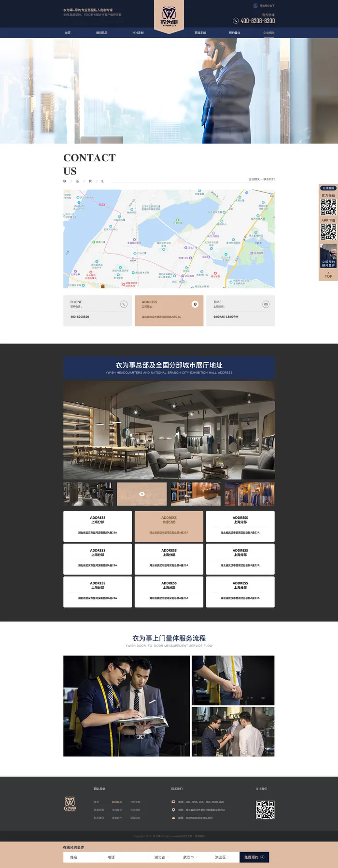Click the official WeChat QR code in sidebar
Image resolution: width=338 pixels, height=868 pixels.
click(328, 207)
